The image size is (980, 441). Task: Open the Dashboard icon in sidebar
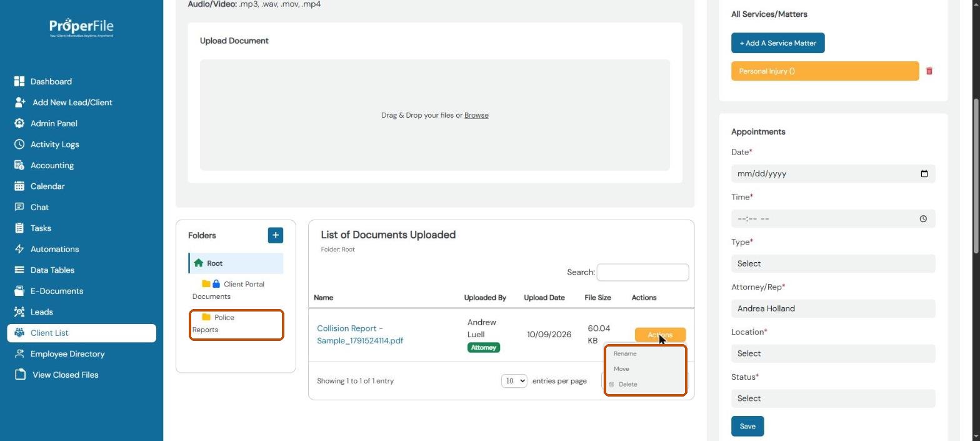[19, 81]
